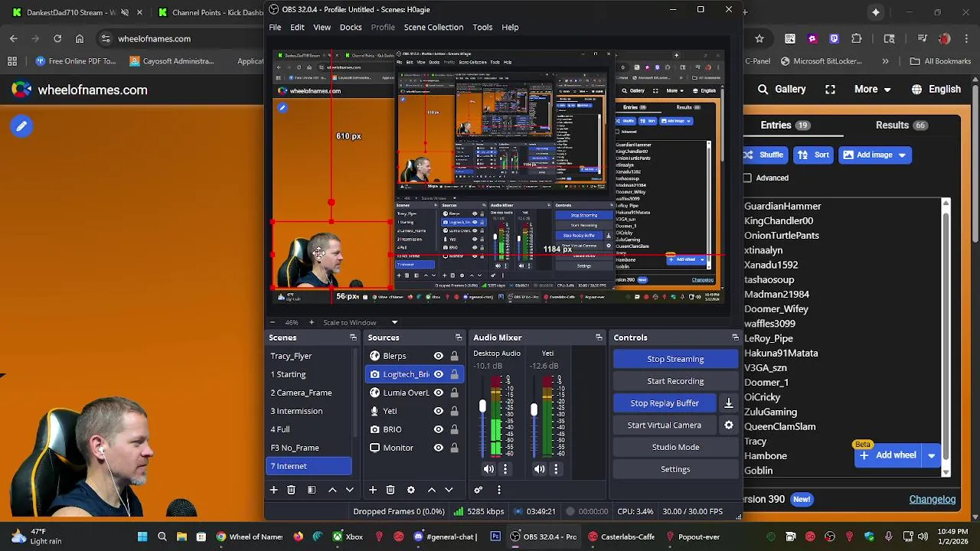Click the Stop Replay Buffer button
Image resolution: width=980 pixels, height=551 pixels.
(x=665, y=403)
